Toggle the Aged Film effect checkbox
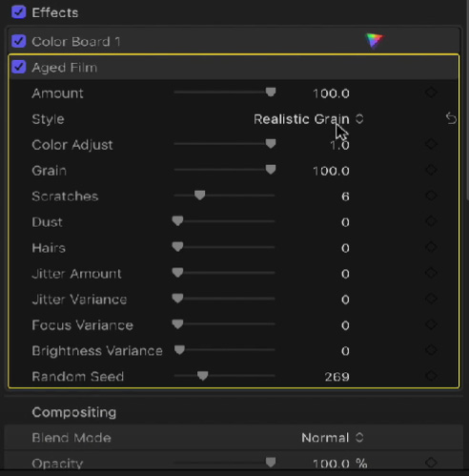Viewport: 469px width, 476px height. tap(19, 67)
